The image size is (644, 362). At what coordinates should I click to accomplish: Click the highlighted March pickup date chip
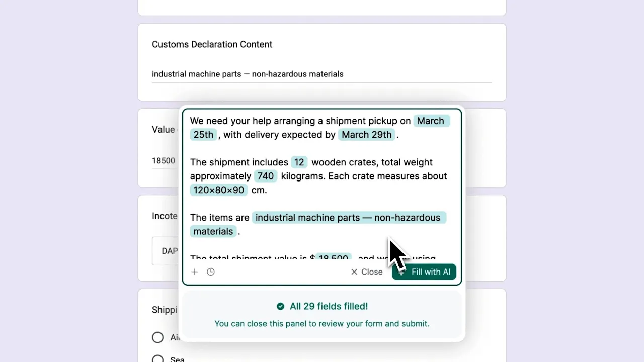coord(431,121)
